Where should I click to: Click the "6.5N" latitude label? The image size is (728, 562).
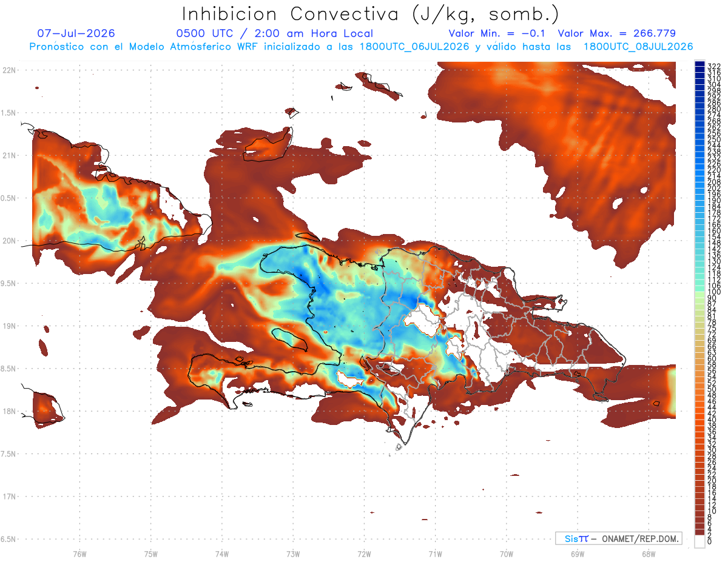coord(9,539)
